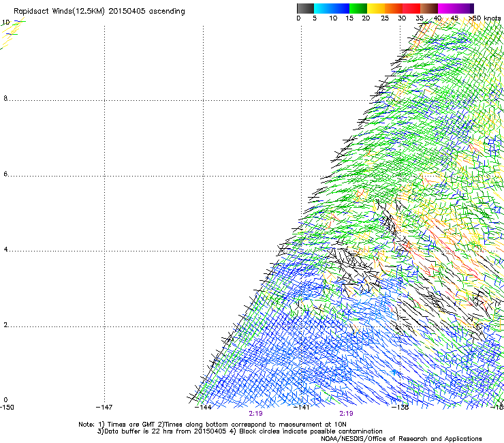
Task: Click the brown 35-40 knots legend segment
Action: (x=429, y=8)
